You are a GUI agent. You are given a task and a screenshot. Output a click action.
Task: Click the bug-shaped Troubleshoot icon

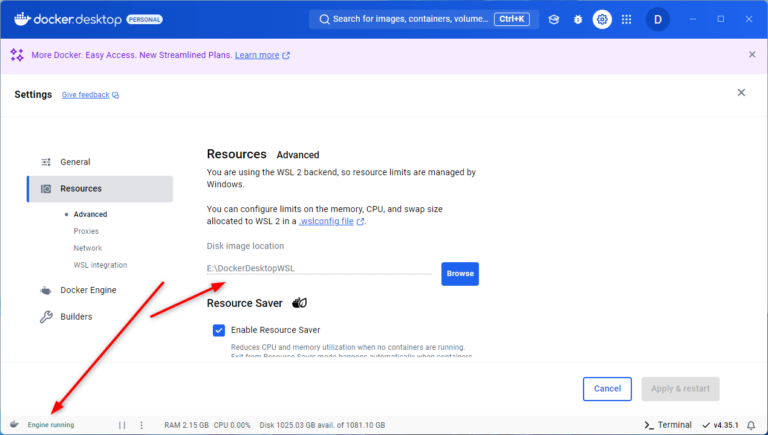point(577,19)
